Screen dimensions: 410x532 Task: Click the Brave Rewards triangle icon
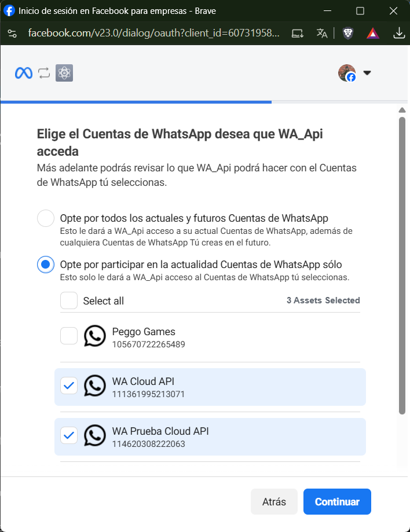(x=373, y=34)
